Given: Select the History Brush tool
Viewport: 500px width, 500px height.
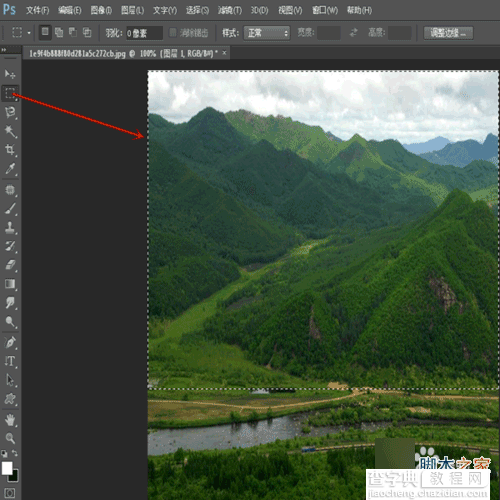Looking at the screenshot, I should [10, 246].
